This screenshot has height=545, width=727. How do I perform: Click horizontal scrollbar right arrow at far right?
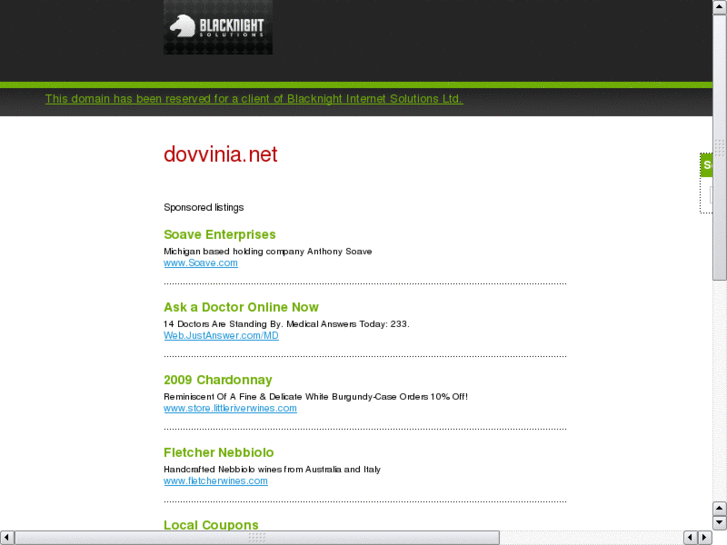tap(705, 538)
